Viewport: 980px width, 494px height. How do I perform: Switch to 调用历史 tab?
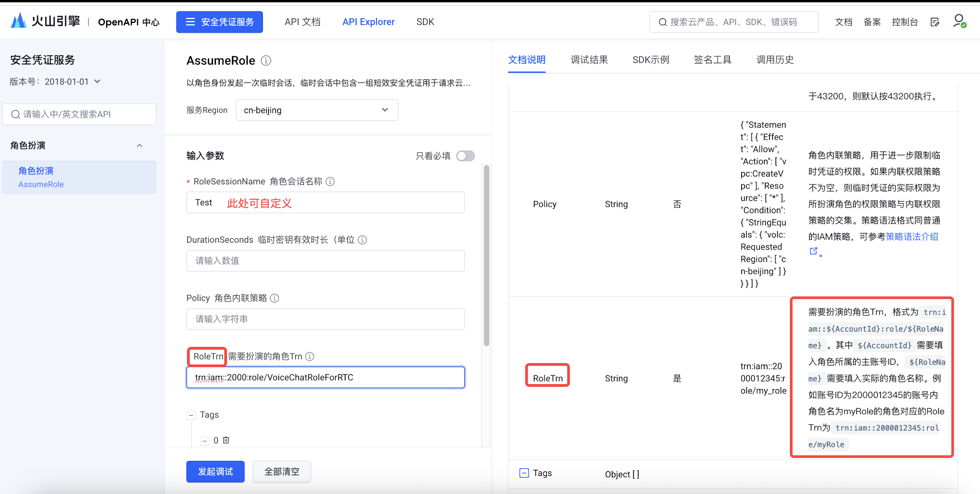[x=775, y=60]
